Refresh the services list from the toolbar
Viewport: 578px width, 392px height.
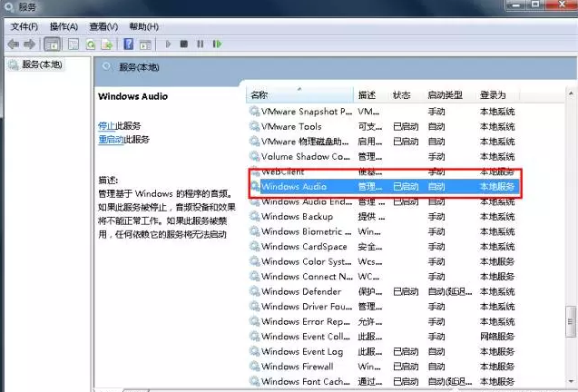coord(91,44)
